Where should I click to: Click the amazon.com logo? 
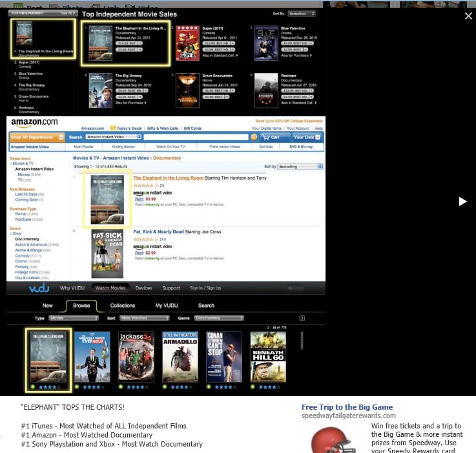coord(34,122)
